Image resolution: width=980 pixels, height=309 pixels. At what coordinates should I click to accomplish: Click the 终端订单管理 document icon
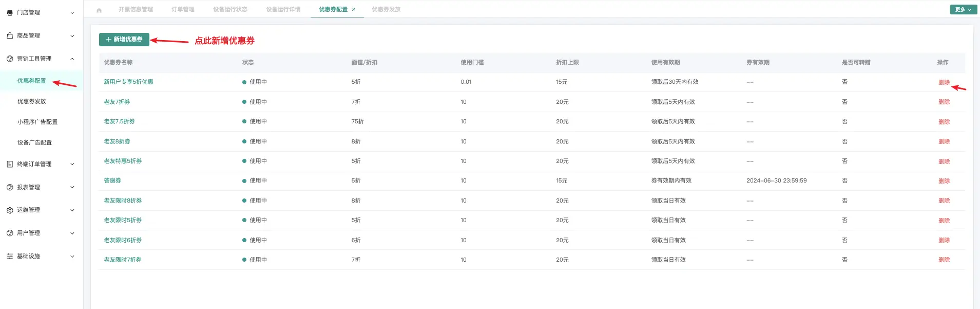10,164
